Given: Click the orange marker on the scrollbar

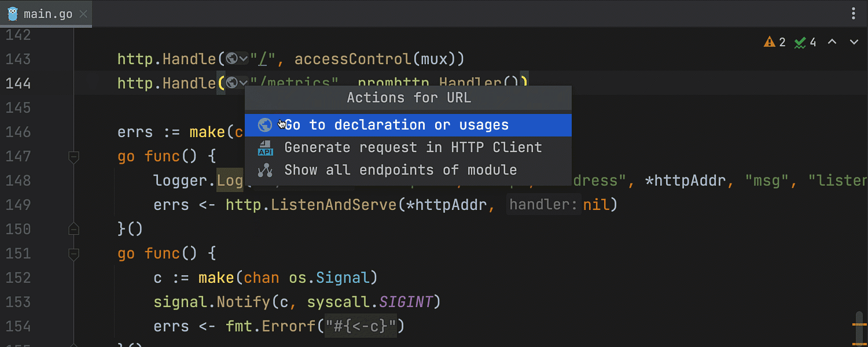Looking at the screenshot, I should (859, 325).
